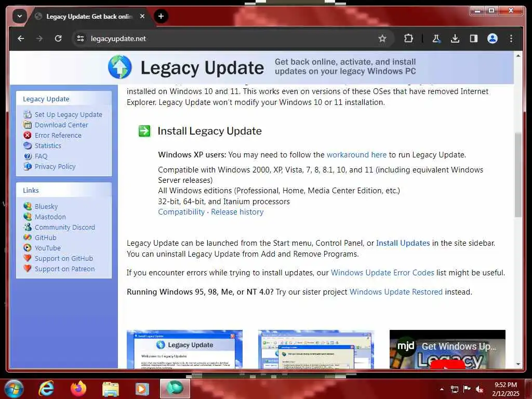Open the Chrome three-dot menu
The image size is (532, 399).
pyautogui.click(x=511, y=38)
